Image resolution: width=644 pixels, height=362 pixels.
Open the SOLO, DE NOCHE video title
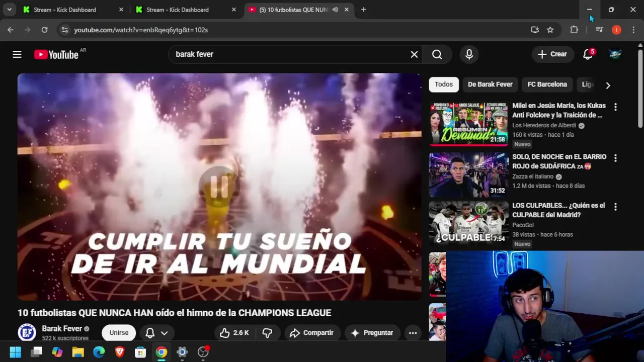pyautogui.click(x=559, y=161)
